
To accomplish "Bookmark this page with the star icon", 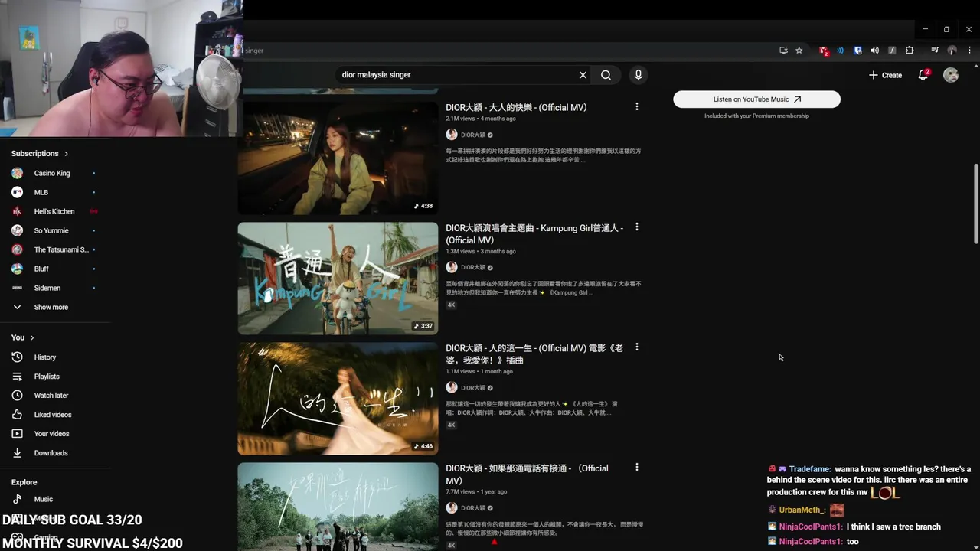I will coord(799,51).
